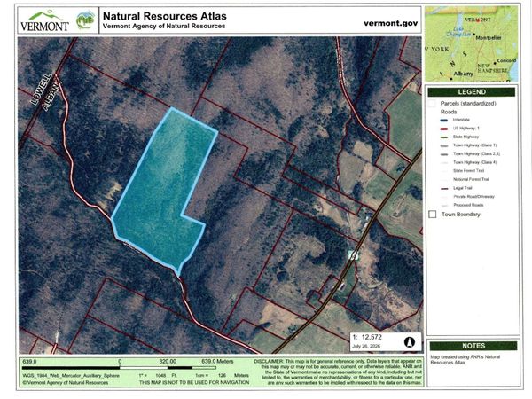Click the Roads legend group label
The image size is (532, 399).
tap(449, 112)
